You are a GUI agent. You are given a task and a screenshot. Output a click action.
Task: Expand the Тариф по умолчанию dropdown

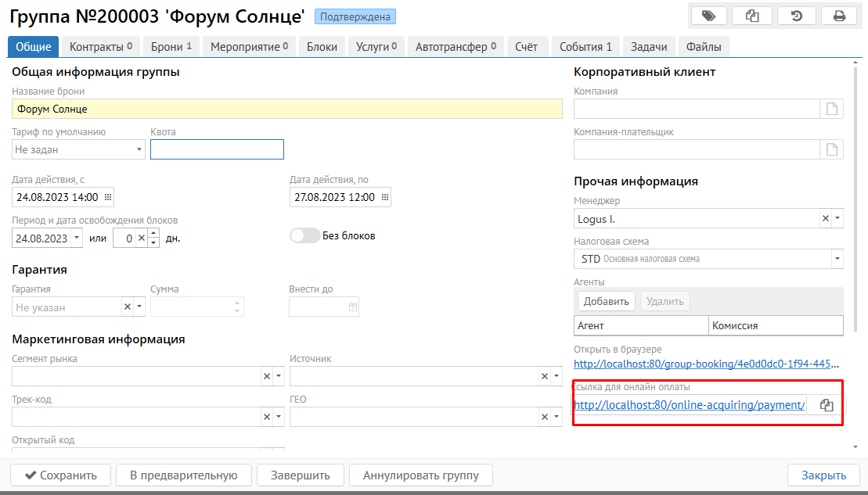coord(139,149)
